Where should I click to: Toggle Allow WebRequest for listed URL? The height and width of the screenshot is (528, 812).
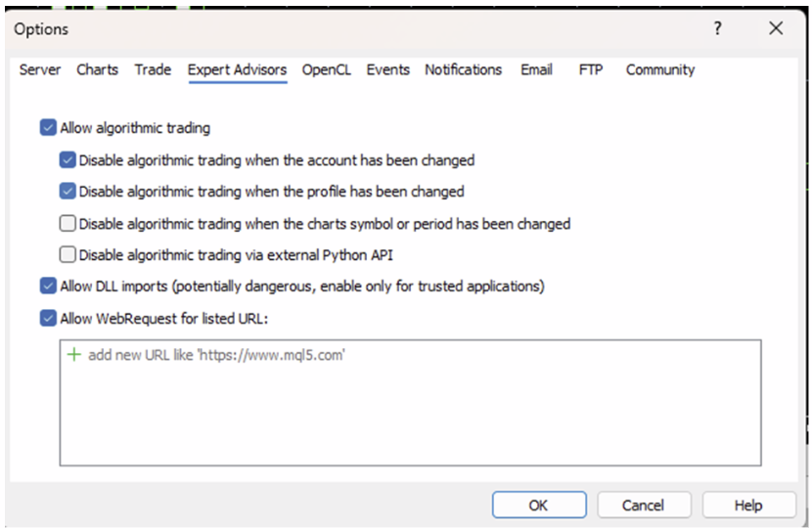[48, 318]
